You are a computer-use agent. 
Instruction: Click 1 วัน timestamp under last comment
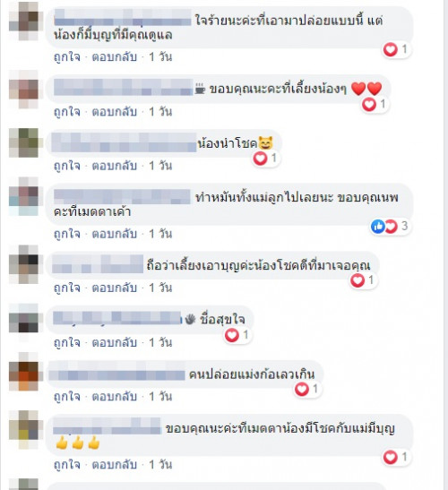pyautogui.click(x=160, y=465)
